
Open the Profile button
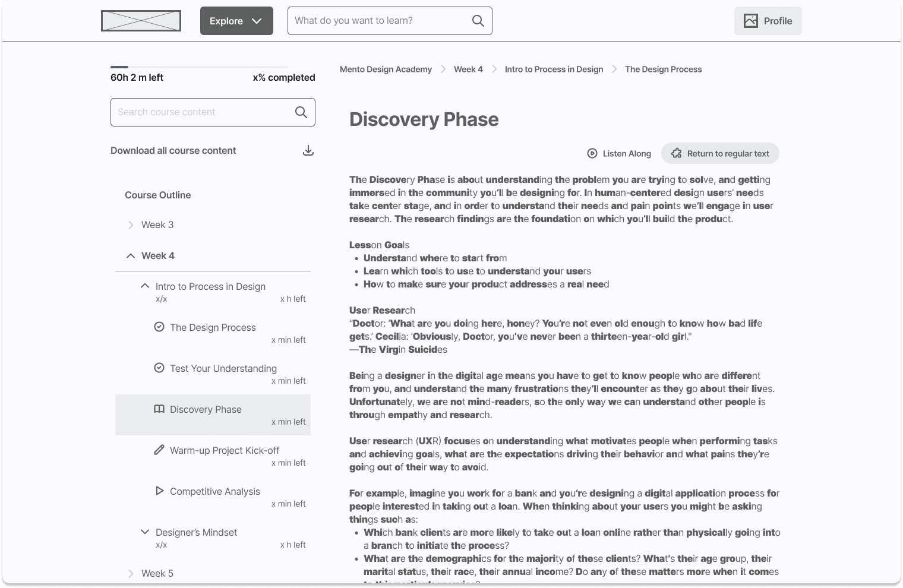768,21
